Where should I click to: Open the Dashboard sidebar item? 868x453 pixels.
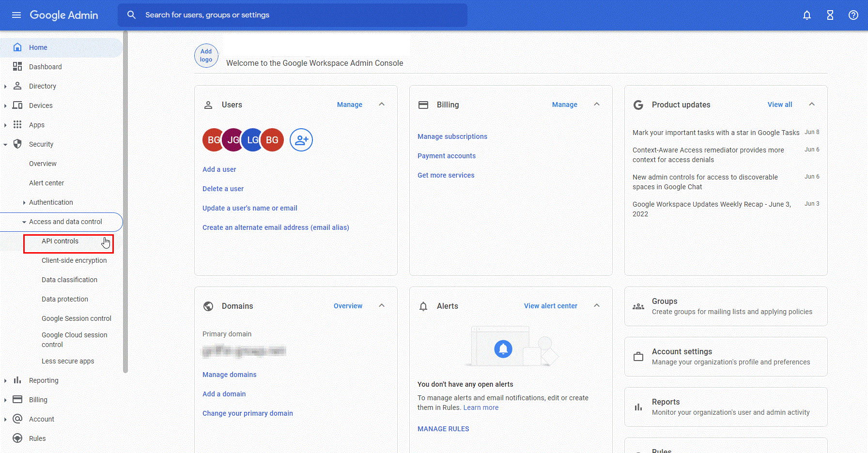46,67
